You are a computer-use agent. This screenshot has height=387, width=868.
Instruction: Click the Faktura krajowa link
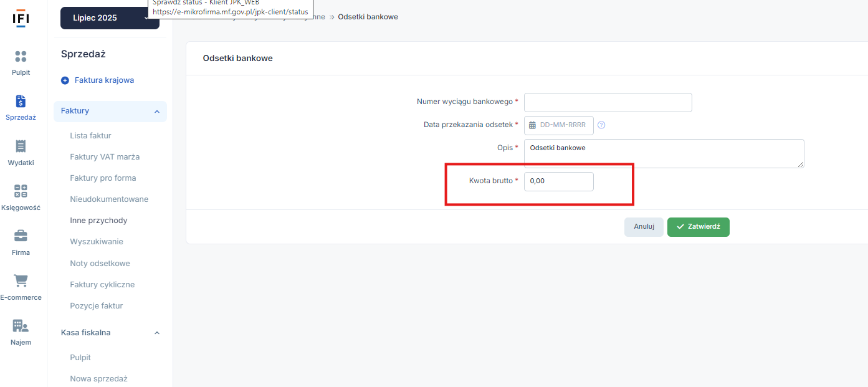[x=105, y=80]
